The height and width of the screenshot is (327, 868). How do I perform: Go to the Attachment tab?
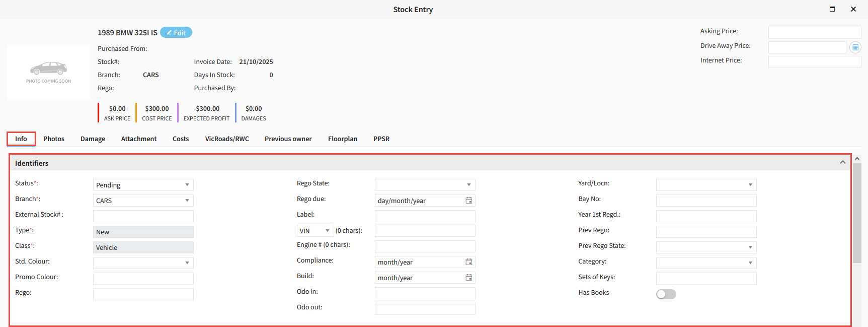pyautogui.click(x=139, y=139)
